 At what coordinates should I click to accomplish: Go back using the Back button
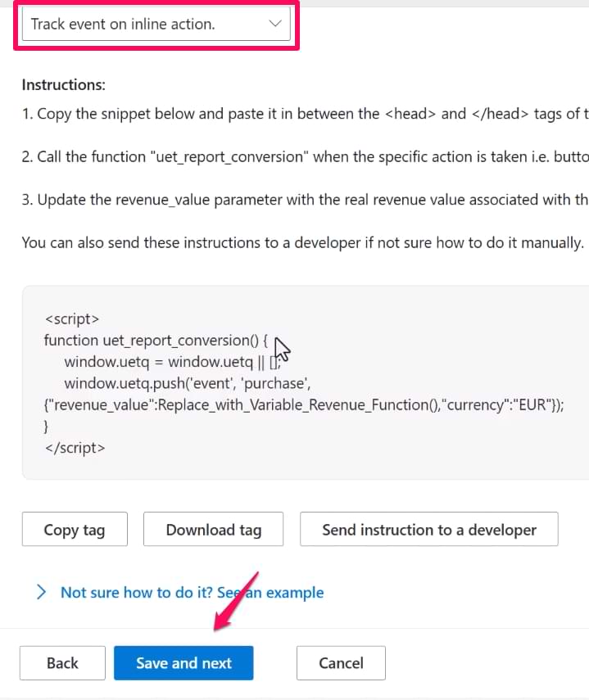[x=62, y=663]
